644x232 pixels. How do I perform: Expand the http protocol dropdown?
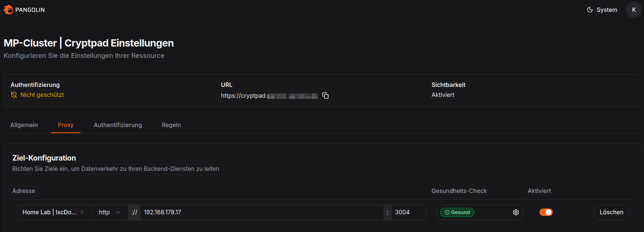(110, 212)
